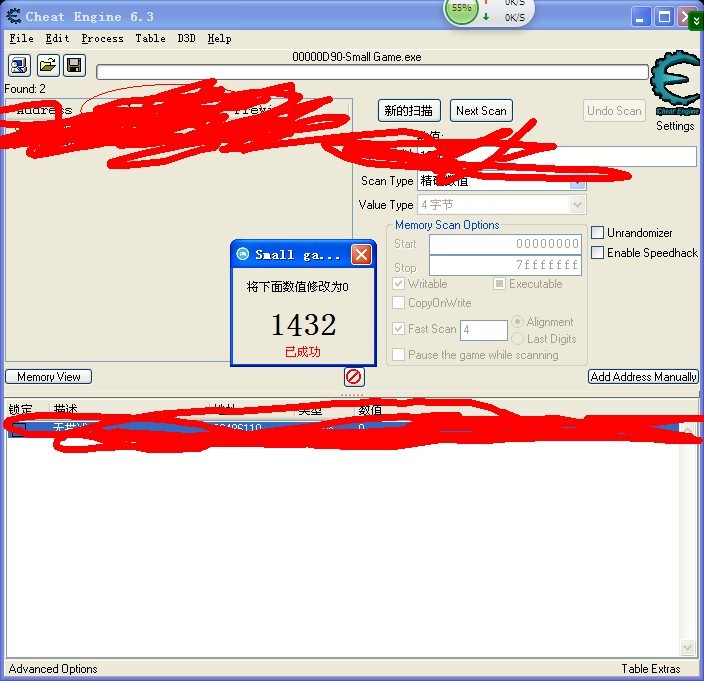This screenshot has width=704, height=681.
Task: Enable the Unrandomizer checkbox
Action: pos(597,233)
